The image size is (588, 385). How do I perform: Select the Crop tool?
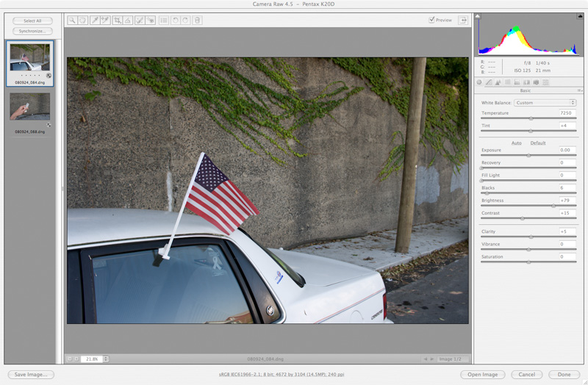(x=118, y=21)
